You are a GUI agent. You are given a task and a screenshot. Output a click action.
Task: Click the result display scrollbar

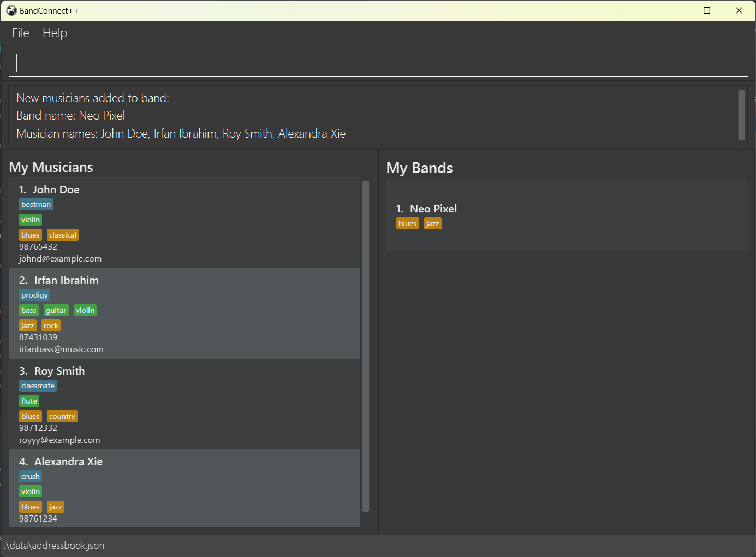(741, 115)
